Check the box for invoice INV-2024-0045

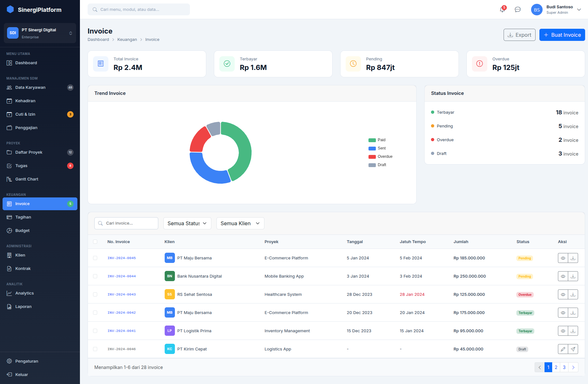pyautogui.click(x=95, y=258)
